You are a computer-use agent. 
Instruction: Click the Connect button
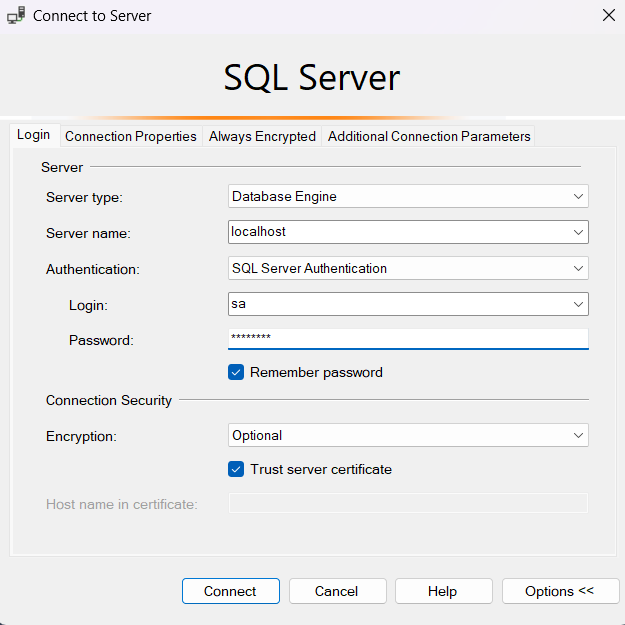point(231,591)
